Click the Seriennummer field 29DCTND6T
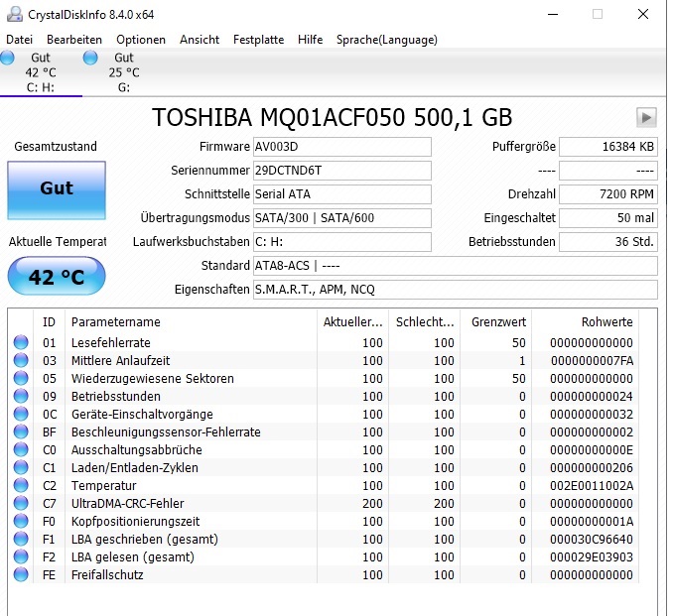673x616 pixels. (x=342, y=171)
